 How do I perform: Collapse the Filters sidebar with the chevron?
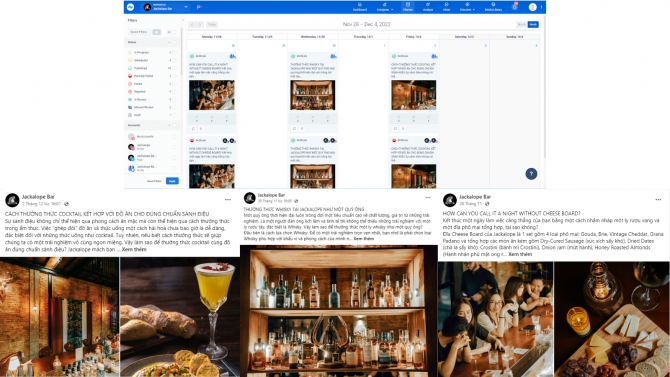pyautogui.click(x=182, y=20)
